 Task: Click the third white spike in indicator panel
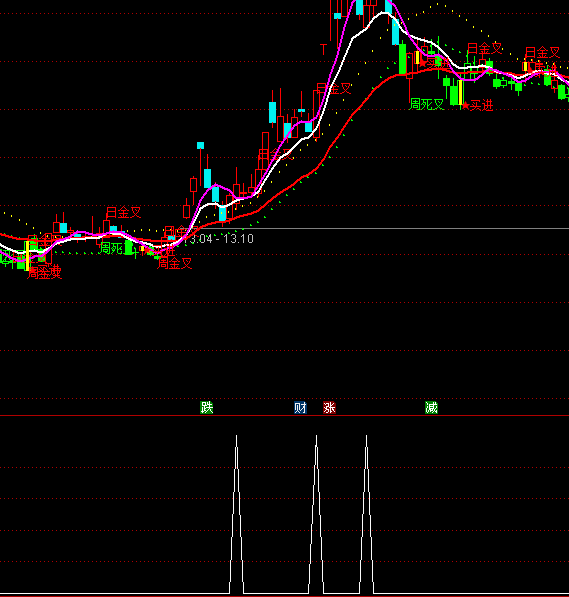[366, 514]
